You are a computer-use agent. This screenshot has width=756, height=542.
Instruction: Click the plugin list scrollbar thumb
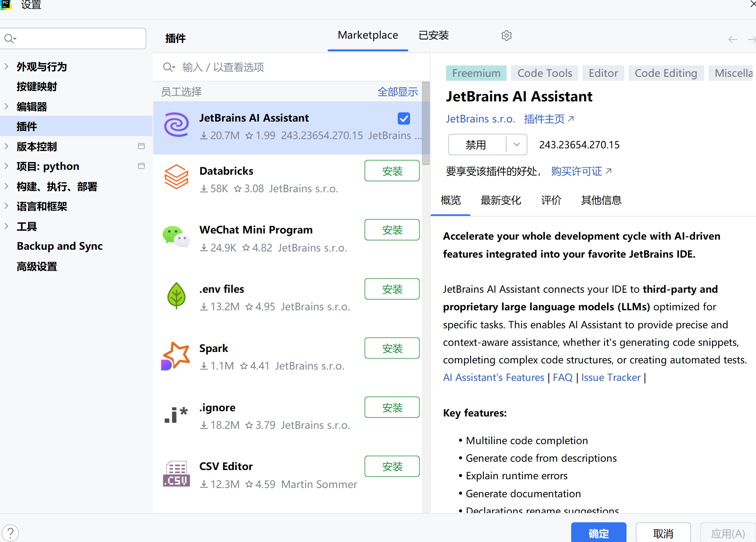click(x=426, y=123)
